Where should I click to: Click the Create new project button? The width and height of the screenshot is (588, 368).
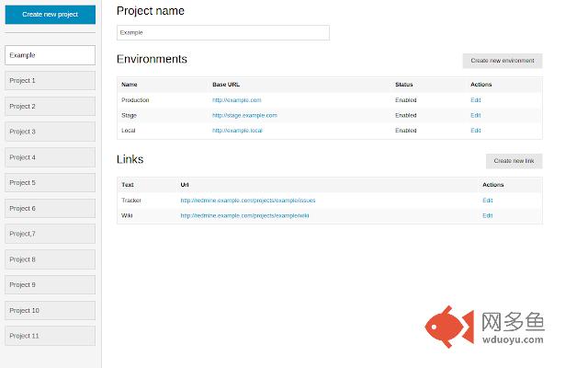tap(50, 15)
